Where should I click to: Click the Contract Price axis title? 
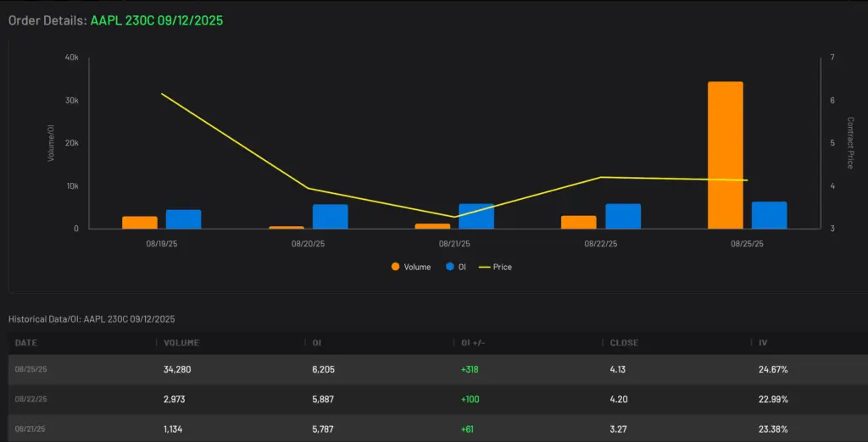(x=849, y=143)
